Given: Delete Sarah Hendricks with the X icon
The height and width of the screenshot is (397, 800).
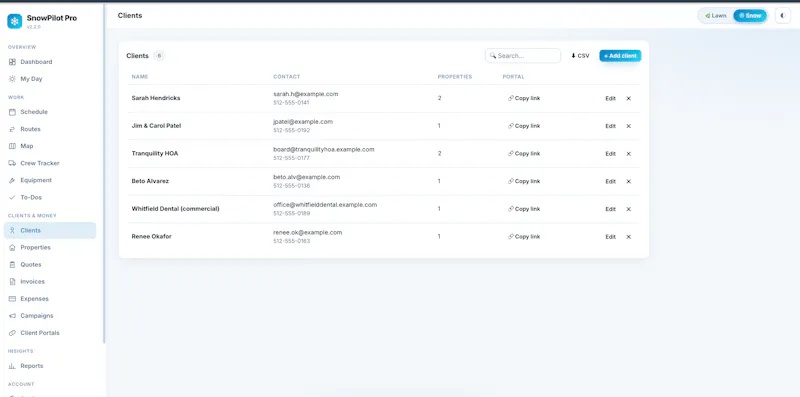Looking at the screenshot, I should [629, 98].
